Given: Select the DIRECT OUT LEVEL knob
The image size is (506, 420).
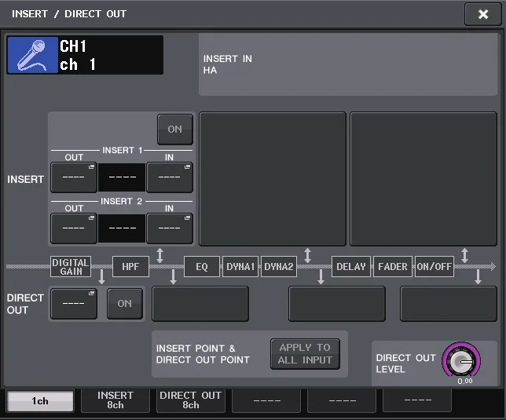Looking at the screenshot, I should (461, 361).
